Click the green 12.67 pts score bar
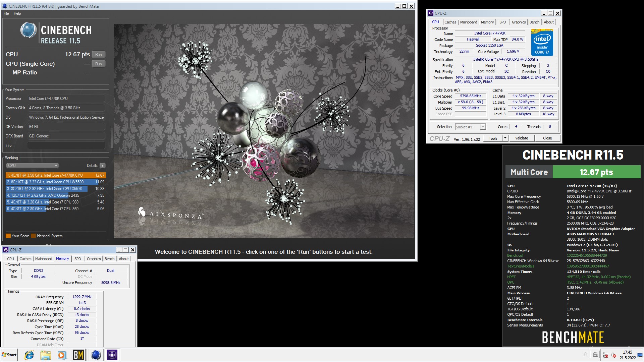 point(596,172)
